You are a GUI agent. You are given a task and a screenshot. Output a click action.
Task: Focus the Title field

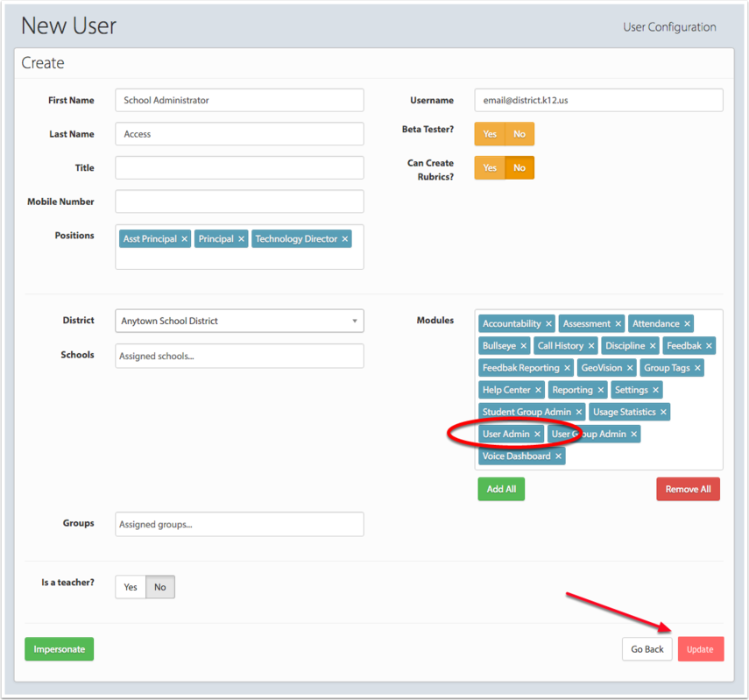tap(239, 167)
